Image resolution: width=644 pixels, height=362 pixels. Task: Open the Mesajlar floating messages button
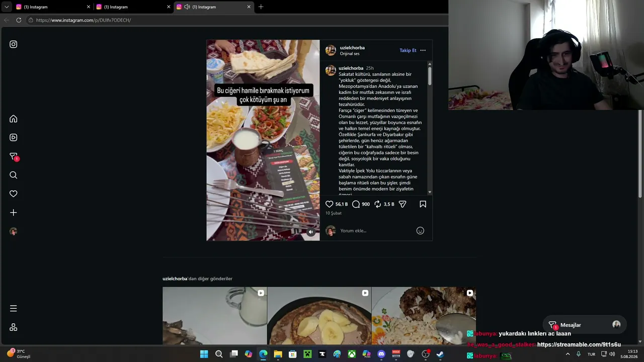click(585, 325)
